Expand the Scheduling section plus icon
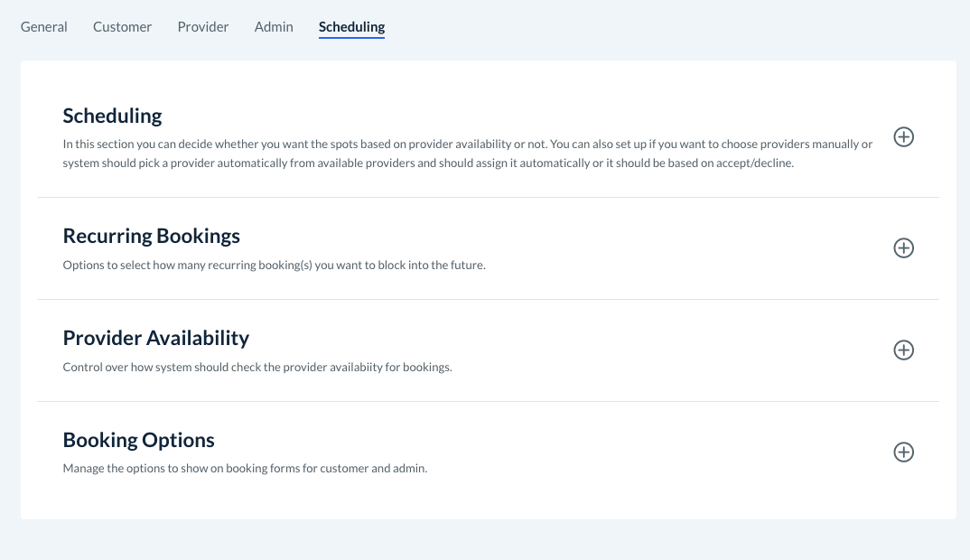This screenshot has width=970, height=560. [903, 137]
